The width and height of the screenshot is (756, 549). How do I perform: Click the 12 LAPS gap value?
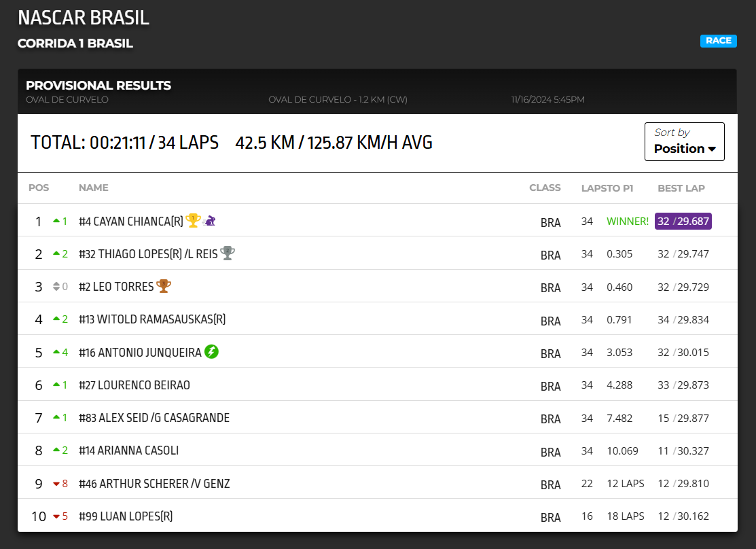(626, 483)
